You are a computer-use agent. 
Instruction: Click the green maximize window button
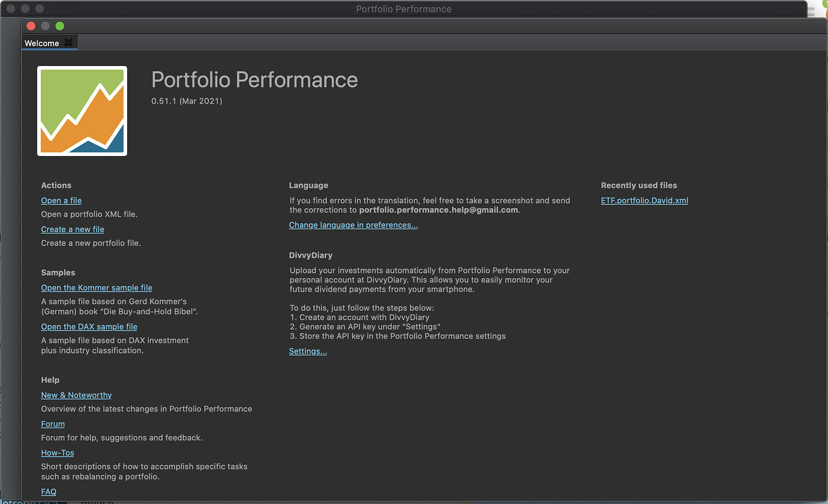coord(59,26)
